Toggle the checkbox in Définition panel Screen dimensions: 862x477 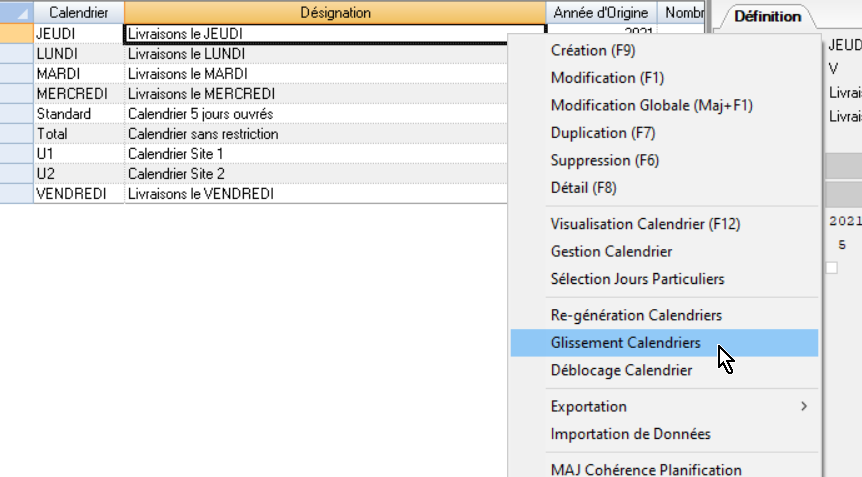point(831,267)
